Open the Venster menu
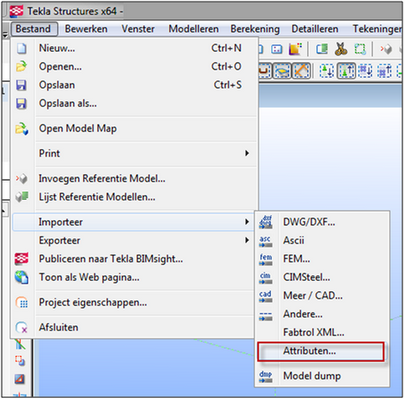This screenshot has width=405, height=399. pyautogui.click(x=138, y=29)
